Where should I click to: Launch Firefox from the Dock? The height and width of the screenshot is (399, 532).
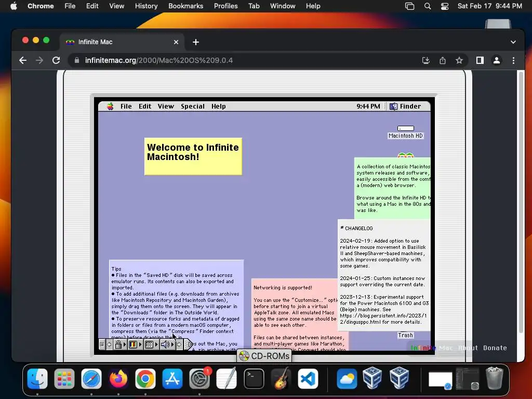click(118, 379)
